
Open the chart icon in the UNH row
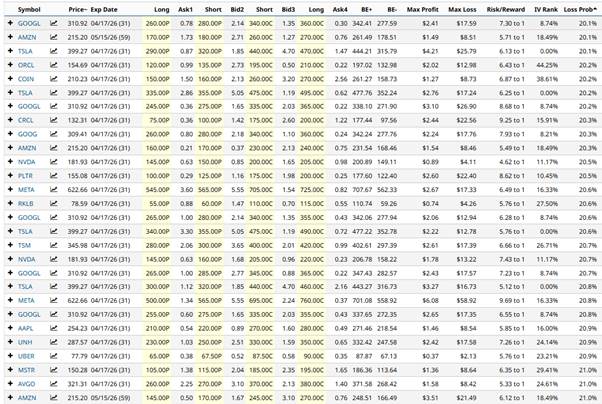54,342
